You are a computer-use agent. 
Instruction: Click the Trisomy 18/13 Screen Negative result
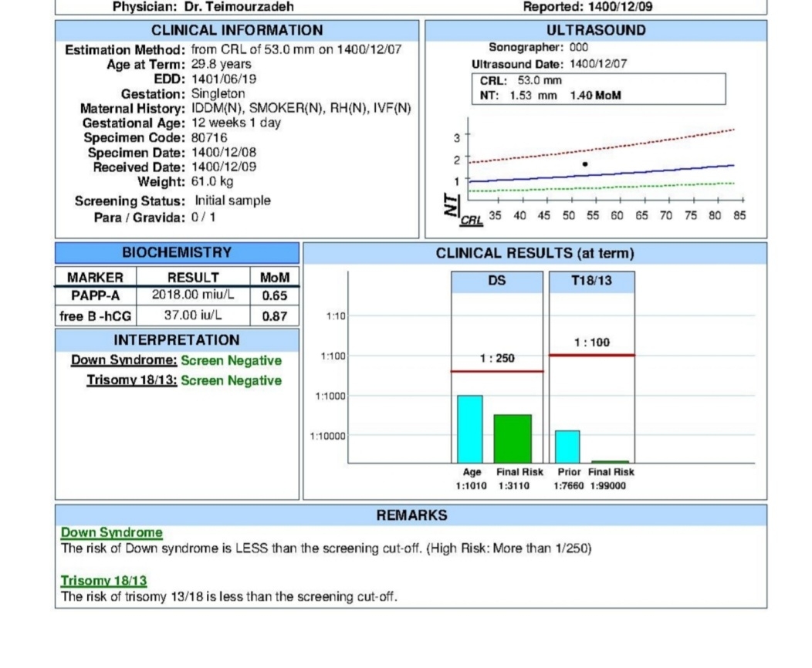click(x=231, y=381)
